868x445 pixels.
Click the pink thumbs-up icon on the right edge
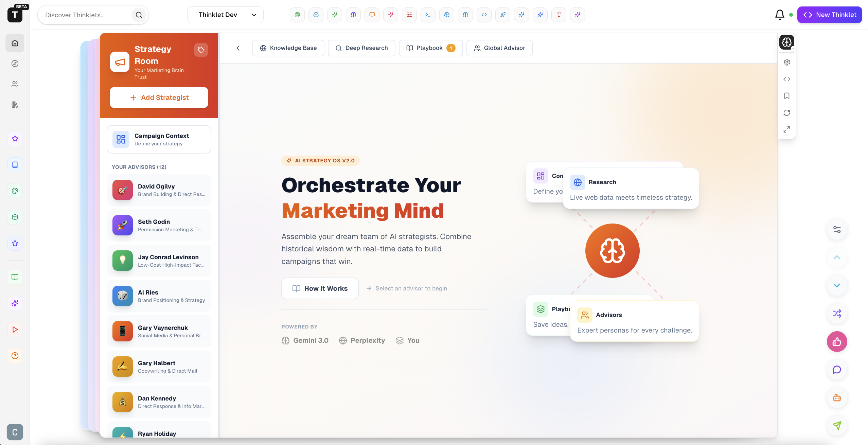point(837,341)
